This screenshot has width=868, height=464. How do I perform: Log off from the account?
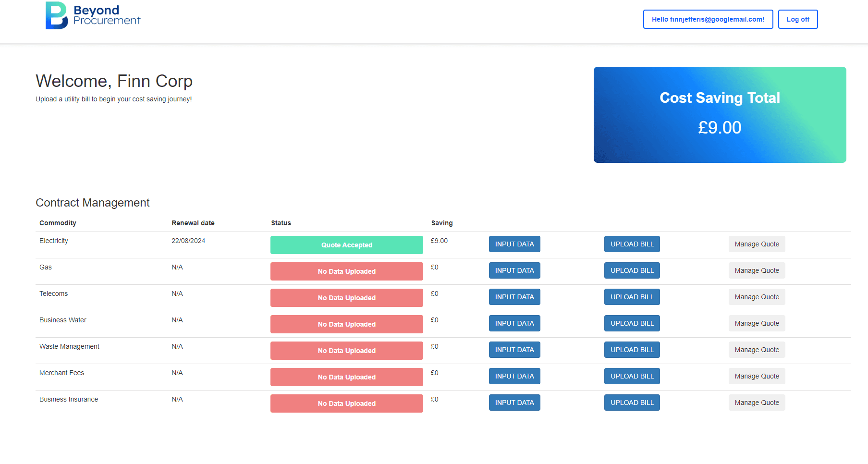797,19
